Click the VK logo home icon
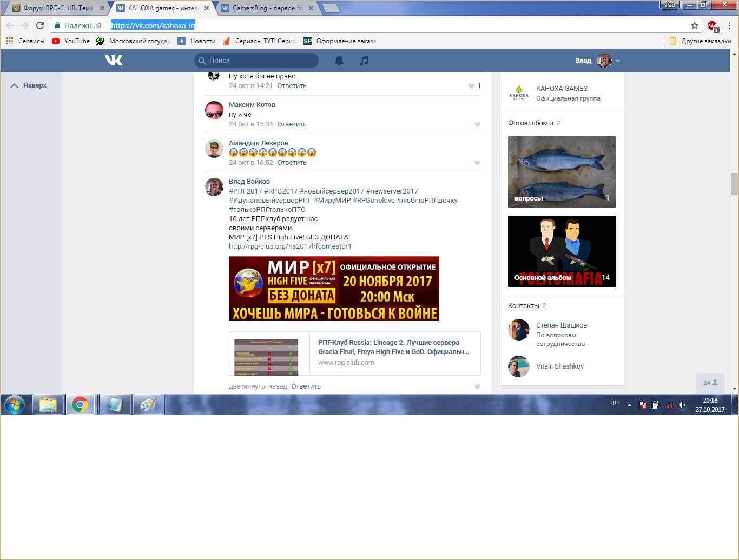 tap(114, 60)
